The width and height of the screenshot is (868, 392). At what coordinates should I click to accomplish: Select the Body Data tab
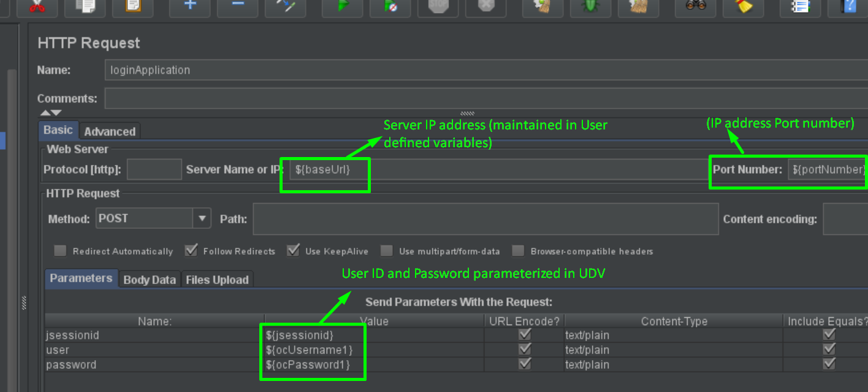click(150, 280)
